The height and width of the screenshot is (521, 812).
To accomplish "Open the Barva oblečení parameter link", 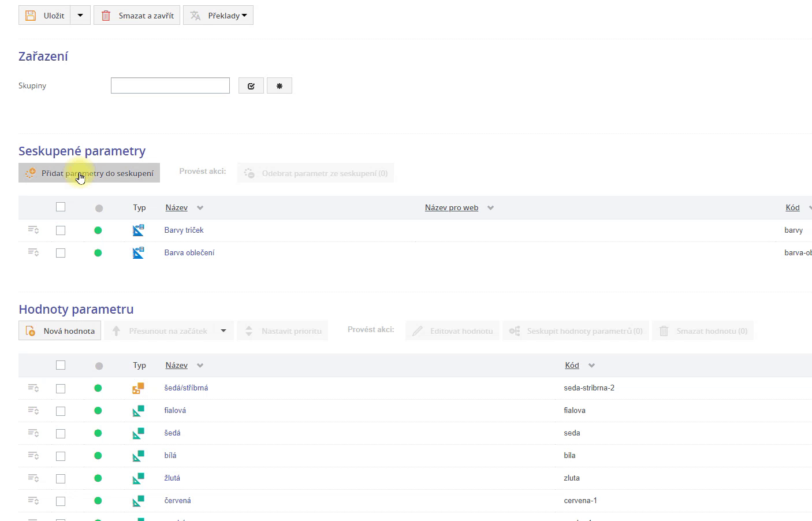I will [189, 252].
